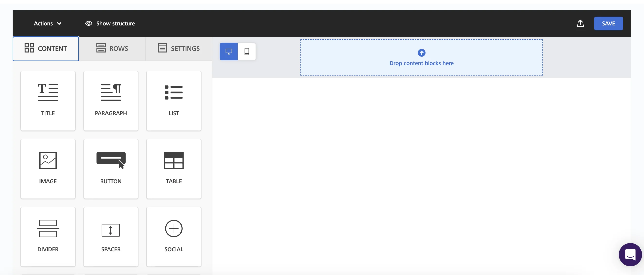The image size is (644, 275).
Task: Select the Social content block
Action: tap(174, 237)
